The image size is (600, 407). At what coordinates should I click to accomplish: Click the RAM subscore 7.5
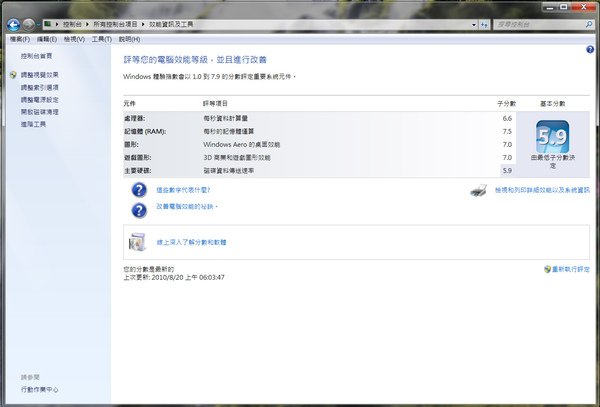click(507, 132)
